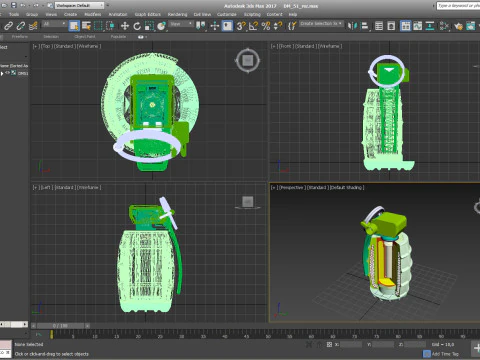Activate the Select and Rotate tool

click(137, 26)
